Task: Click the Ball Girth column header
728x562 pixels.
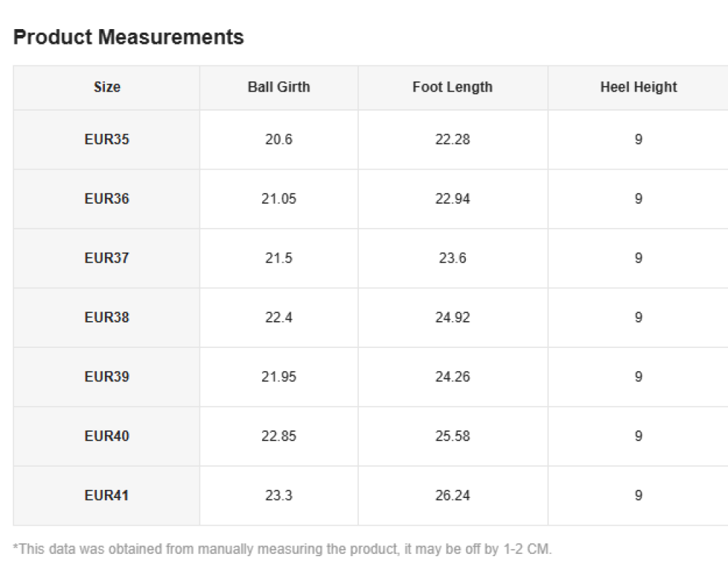Action: pos(279,87)
